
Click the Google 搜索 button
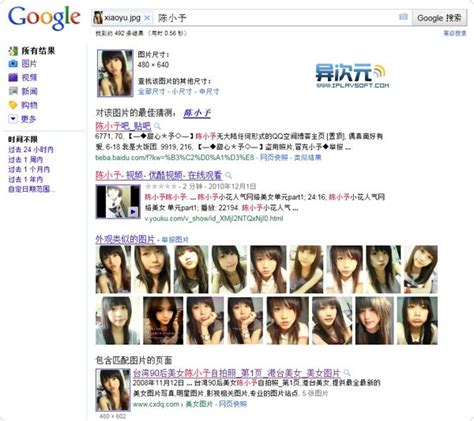pos(439,18)
